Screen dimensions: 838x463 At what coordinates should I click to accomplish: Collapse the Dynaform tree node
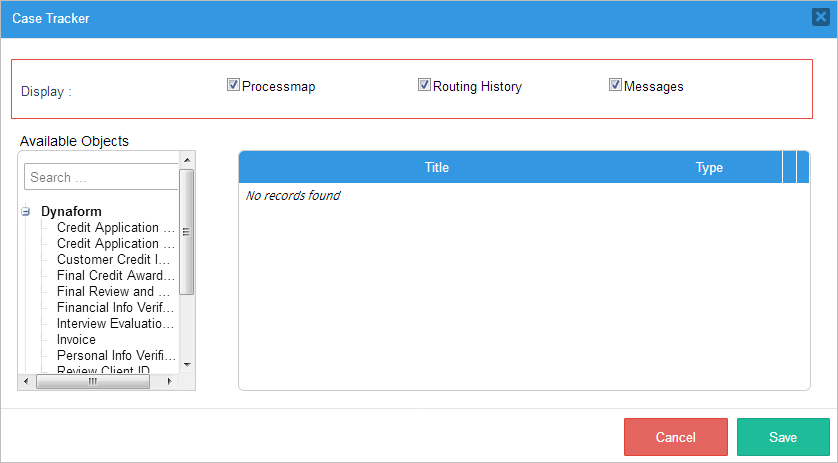point(26,212)
